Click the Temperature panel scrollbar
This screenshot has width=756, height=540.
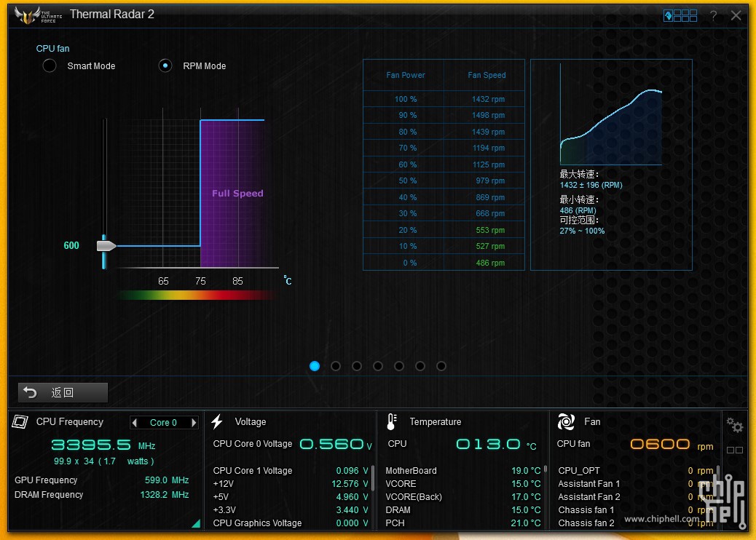546,468
